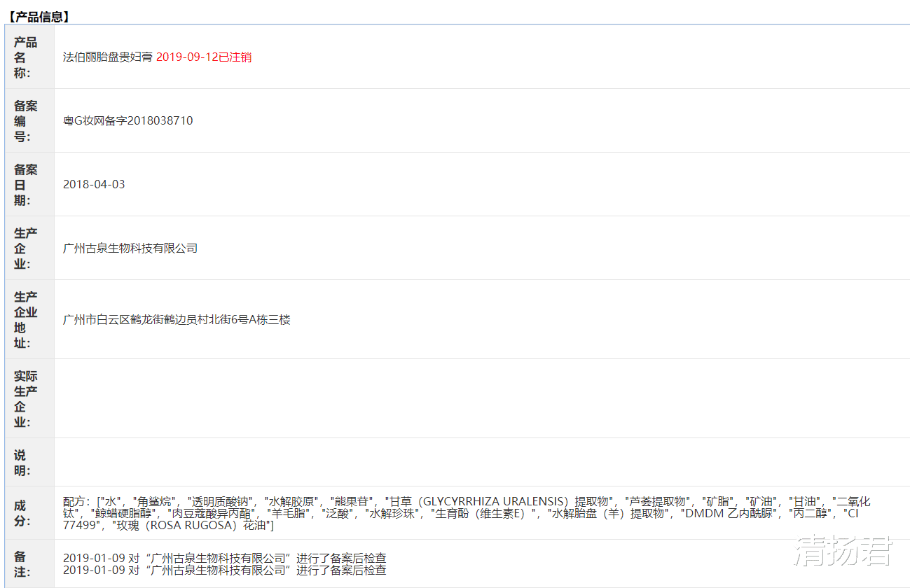Viewport: 910px width, 588px height.
Task: Click second 2019-01-09 备案后检查 remark line
Action: tap(224, 570)
